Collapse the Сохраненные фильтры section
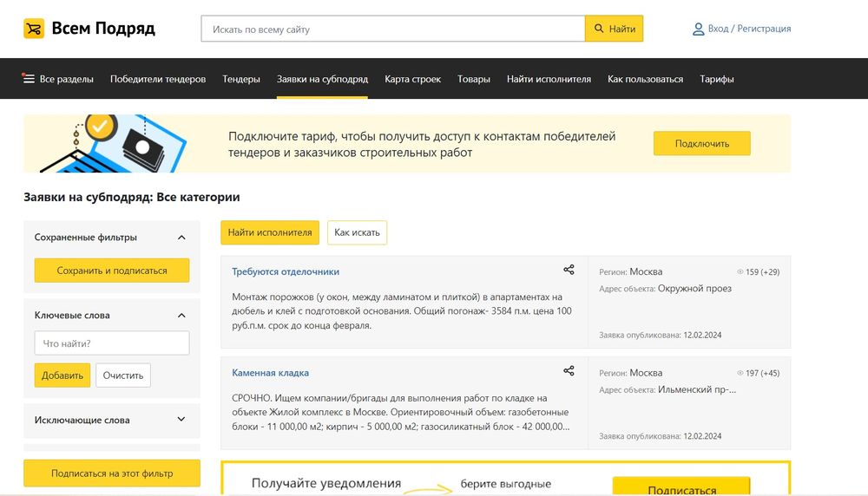The image size is (868, 496). (181, 238)
